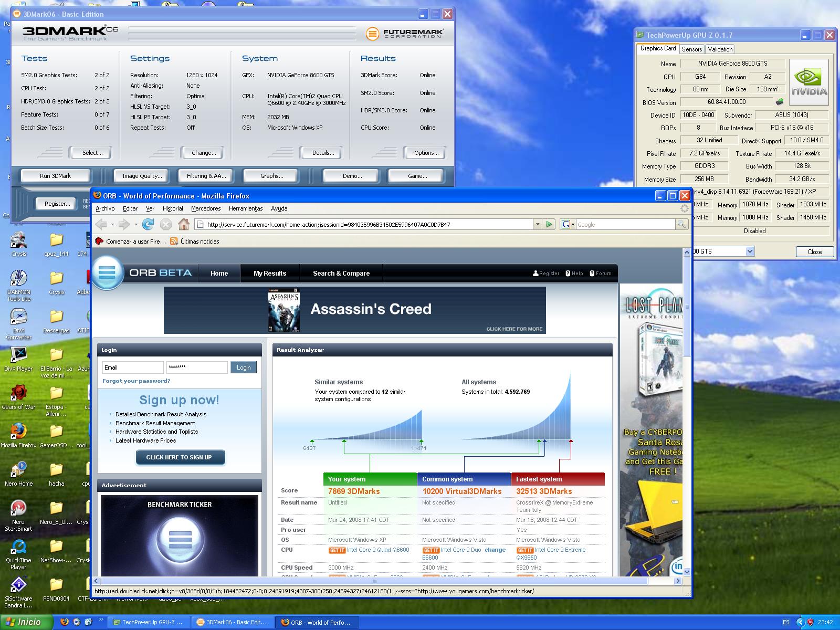
Task: Open Nero Home desktop icon
Action: [18, 474]
